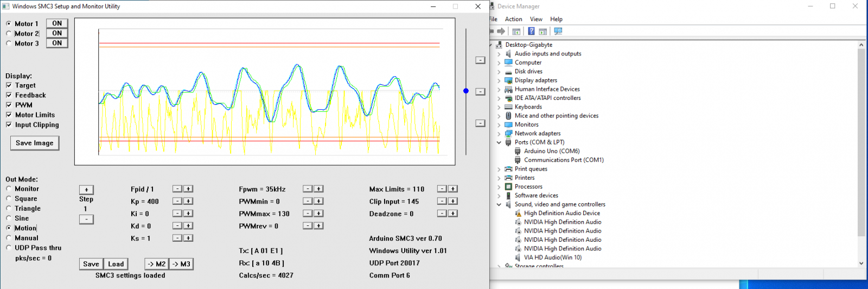Decrease PWMrev with the minus button

(308, 225)
